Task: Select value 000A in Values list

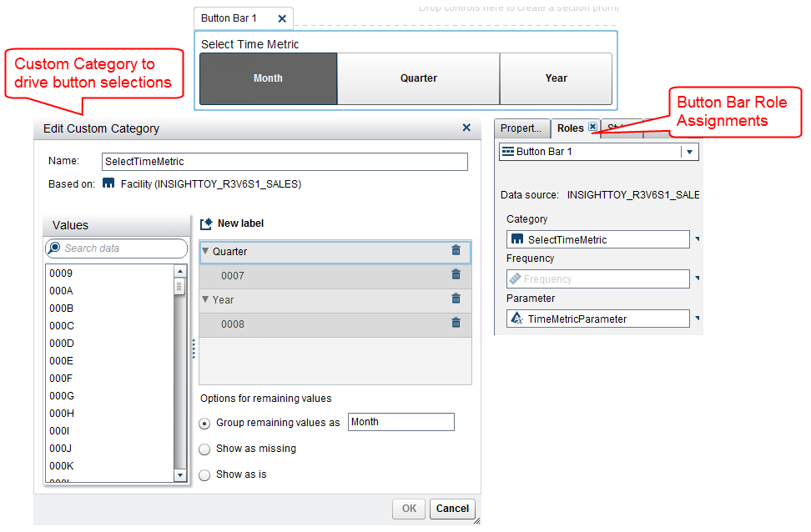Action: 109,290
